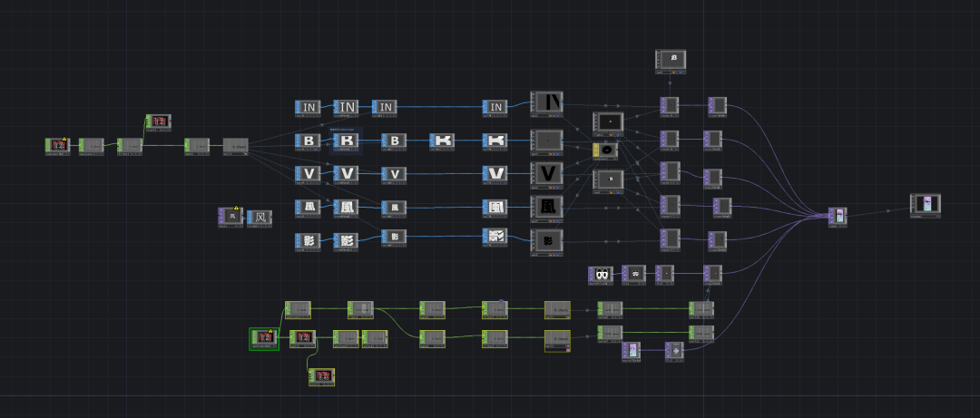Select the large black 風 geometry node
The height and width of the screenshot is (418, 980).
pyautogui.click(x=547, y=208)
